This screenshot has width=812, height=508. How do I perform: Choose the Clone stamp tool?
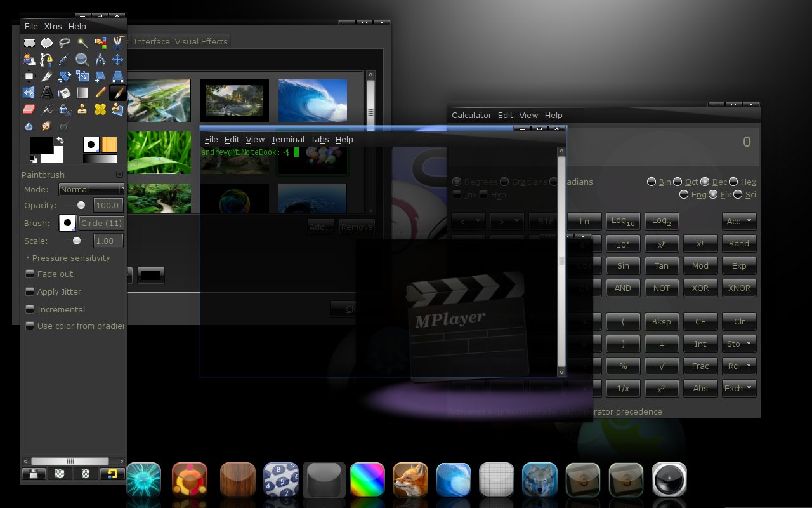(x=82, y=109)
